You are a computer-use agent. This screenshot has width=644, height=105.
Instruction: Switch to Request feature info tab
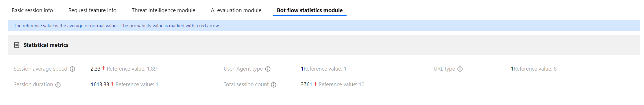92,10
